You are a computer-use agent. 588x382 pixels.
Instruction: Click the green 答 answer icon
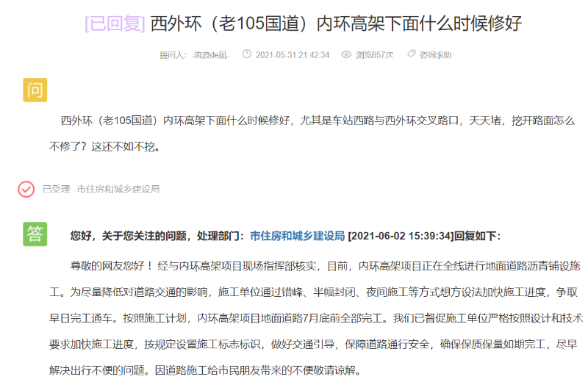[x=35, y=234]
